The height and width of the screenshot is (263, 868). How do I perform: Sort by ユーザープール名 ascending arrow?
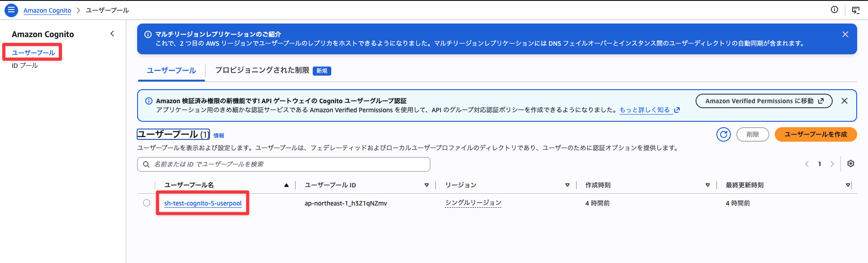click(x=286, y=185)
